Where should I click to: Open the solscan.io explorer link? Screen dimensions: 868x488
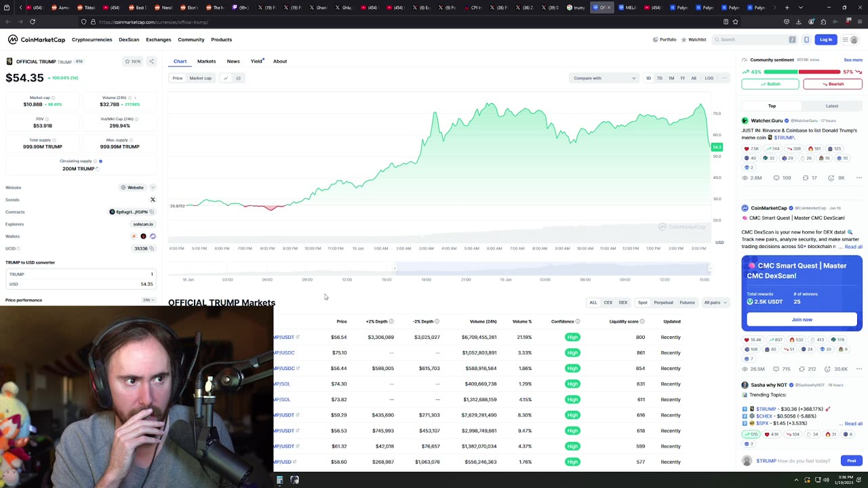tap(143, 224)
